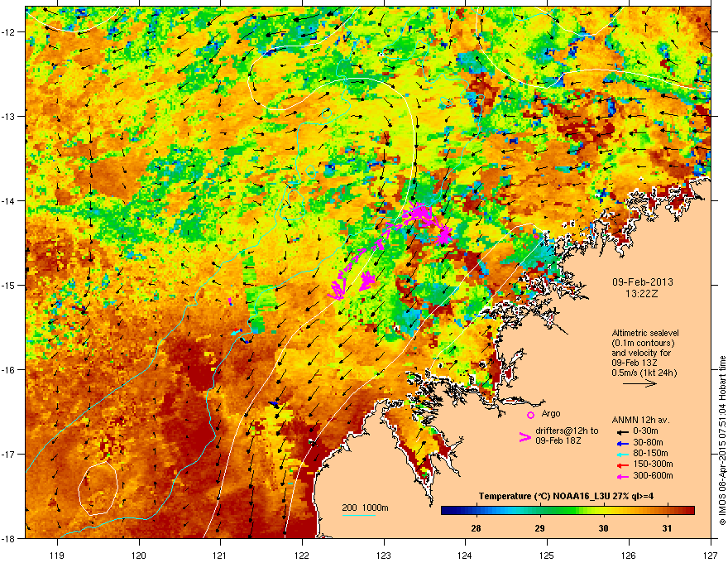Click the '300-600m' depth label
This screenshot has width=728, height=563.
pyautogui.click(x=653, y=475)
